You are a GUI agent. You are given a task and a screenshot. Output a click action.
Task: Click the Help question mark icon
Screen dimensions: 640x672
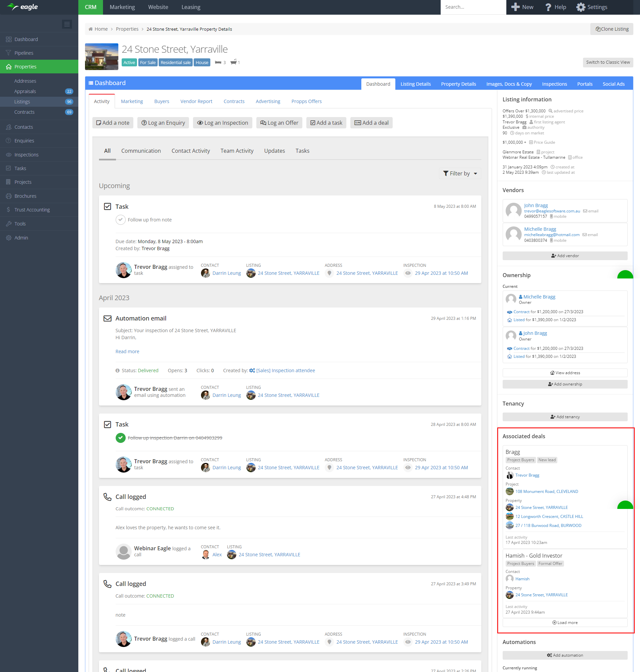pos(548,7)
